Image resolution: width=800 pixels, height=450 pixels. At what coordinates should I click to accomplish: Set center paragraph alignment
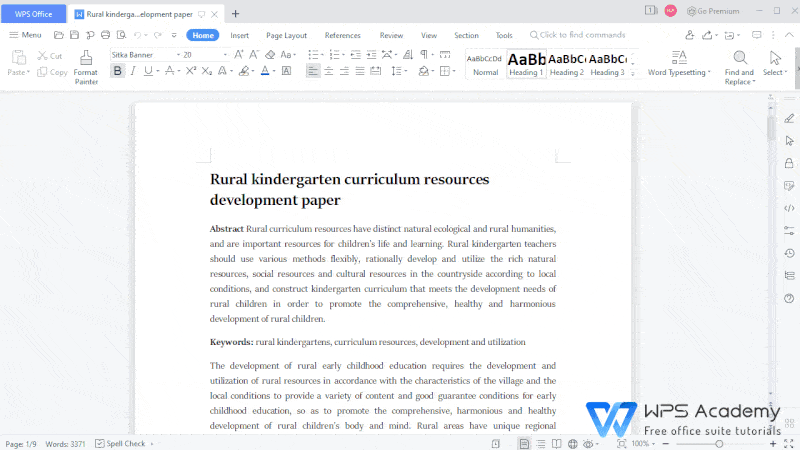[329, 71]
